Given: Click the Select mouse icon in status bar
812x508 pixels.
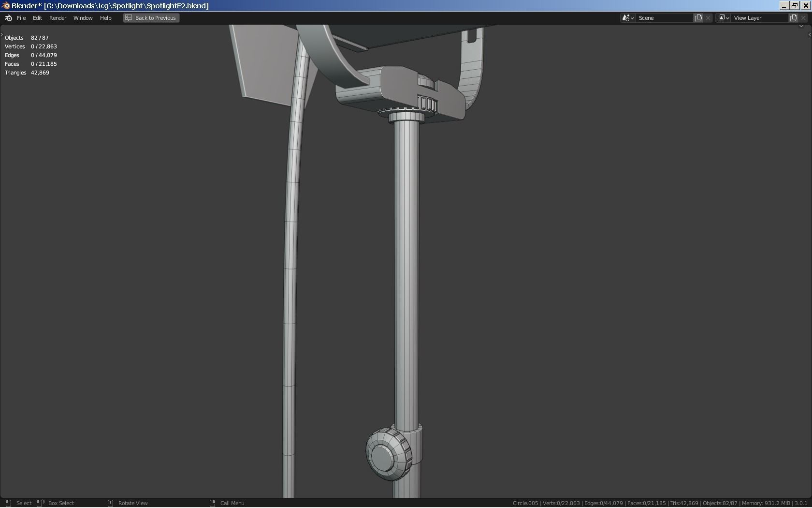Looking at the screenshot, I should point(8,503).
